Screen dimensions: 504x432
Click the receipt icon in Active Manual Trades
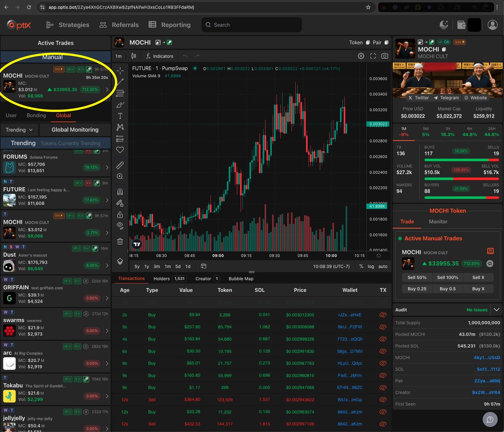pyautogui.click(x=490, y=251)
